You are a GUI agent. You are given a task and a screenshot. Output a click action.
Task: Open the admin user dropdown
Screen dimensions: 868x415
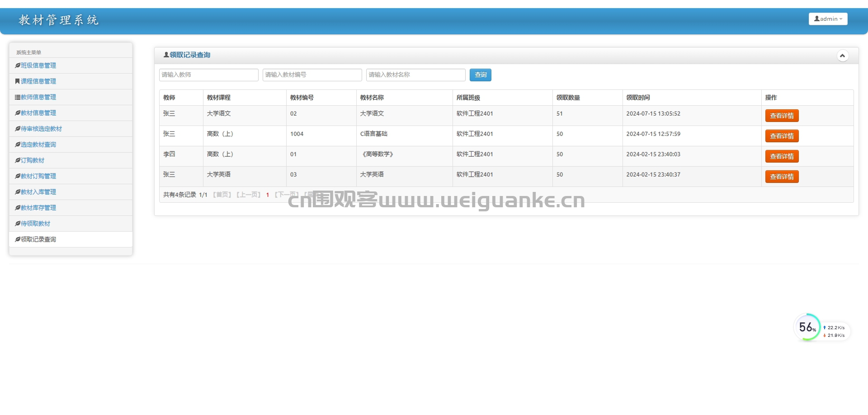coord(828,19)
